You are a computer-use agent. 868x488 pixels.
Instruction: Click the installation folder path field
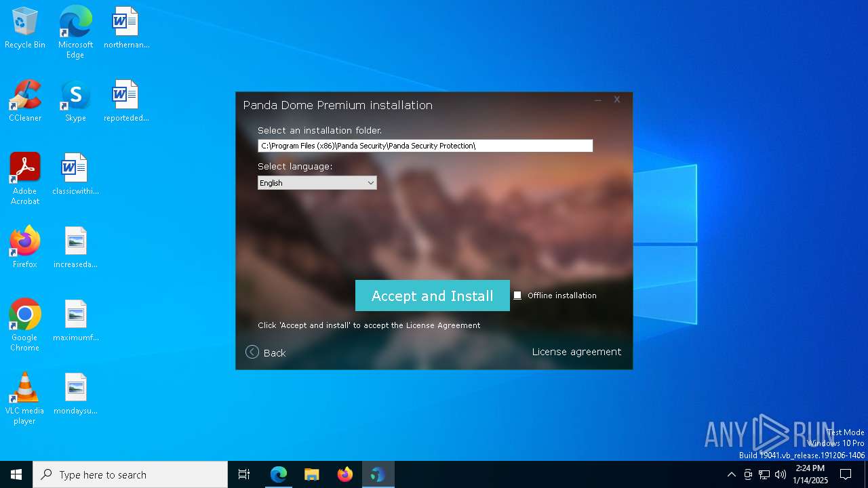[425, 146]
